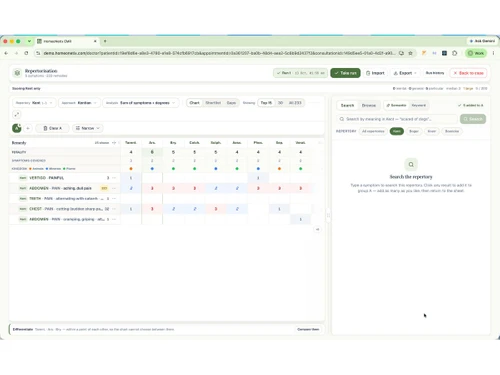
Task: Switch to Keyword search mode
Action: click(419, 105)
